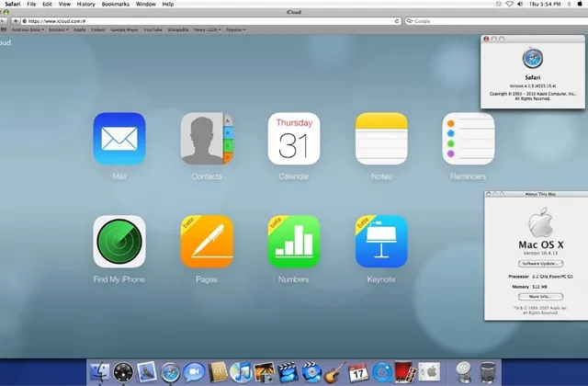
Task: Open the Apple bookmark link
Action: [x=79, y=29]
